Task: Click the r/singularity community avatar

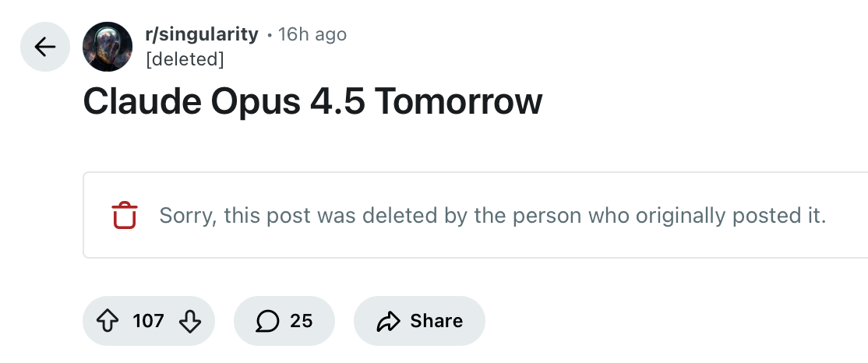Action: coord(108,47)
